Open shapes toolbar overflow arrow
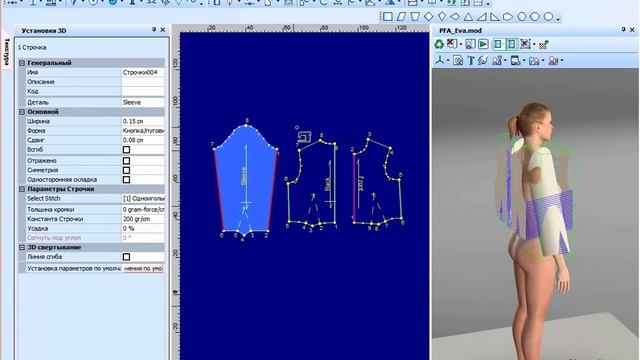Screen dimensions: 640x360 558,18
